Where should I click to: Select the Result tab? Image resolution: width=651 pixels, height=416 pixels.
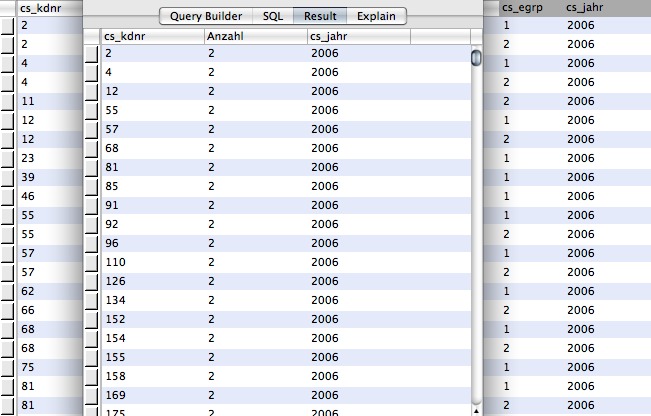tap(320, 16)
